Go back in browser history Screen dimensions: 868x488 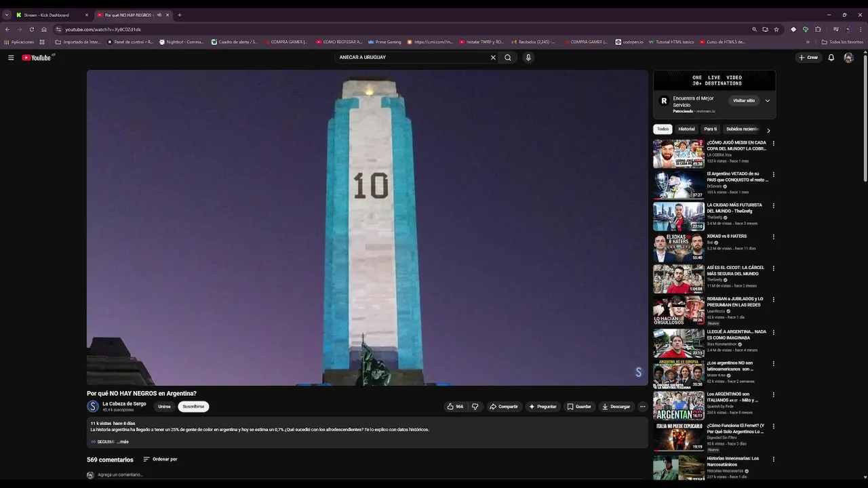(7, 29)
